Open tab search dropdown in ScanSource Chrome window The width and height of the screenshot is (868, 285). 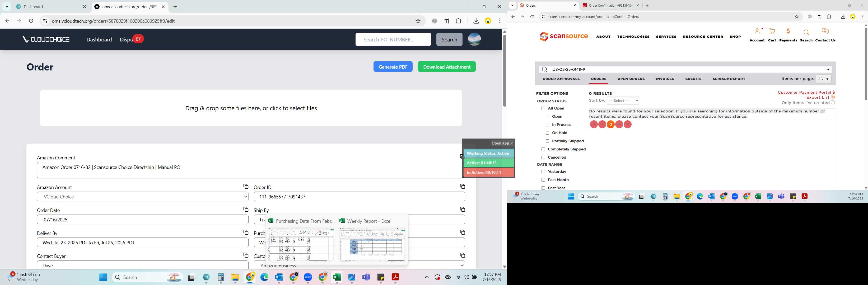click(x=512, y=5)
